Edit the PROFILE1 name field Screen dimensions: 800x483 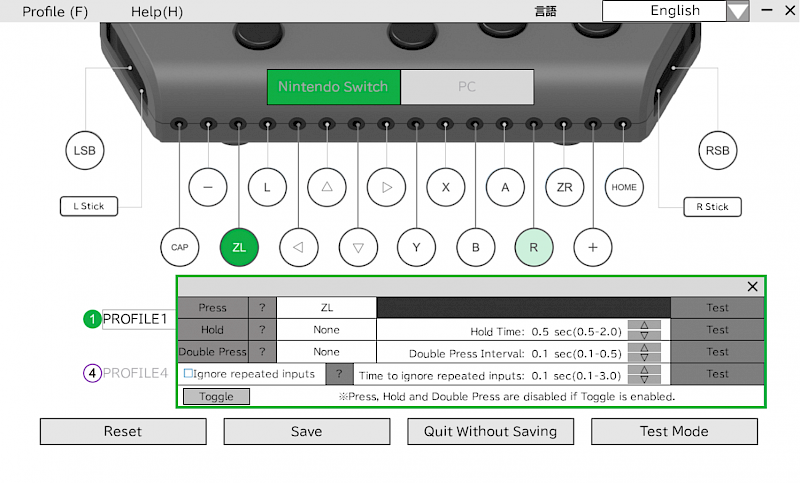139,319
